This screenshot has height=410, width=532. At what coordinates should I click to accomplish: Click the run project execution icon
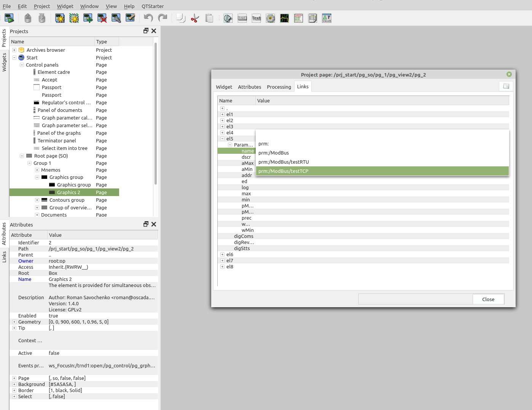click(9, 18)
